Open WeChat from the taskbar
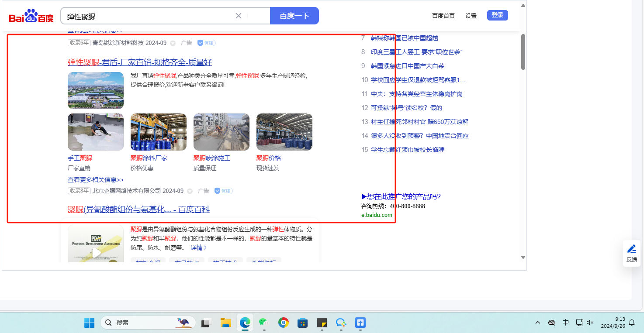644x333 pixels. (x=263, y=323)
